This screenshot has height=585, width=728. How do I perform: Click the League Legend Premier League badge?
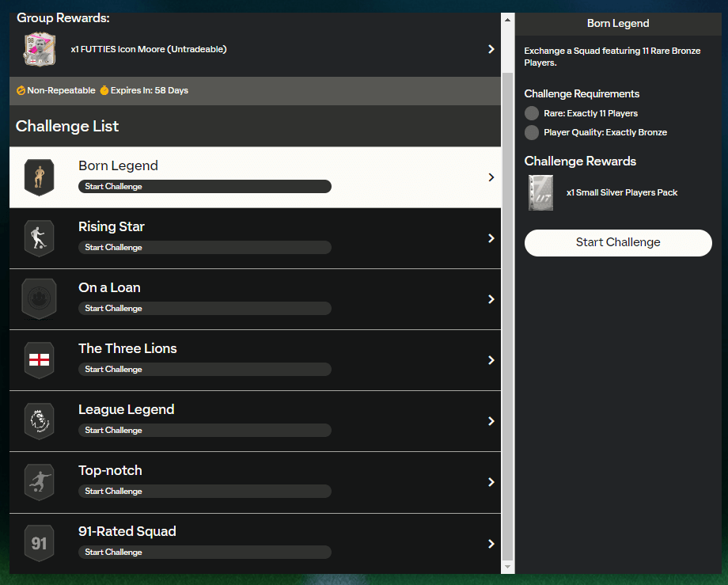coord(38,421)
